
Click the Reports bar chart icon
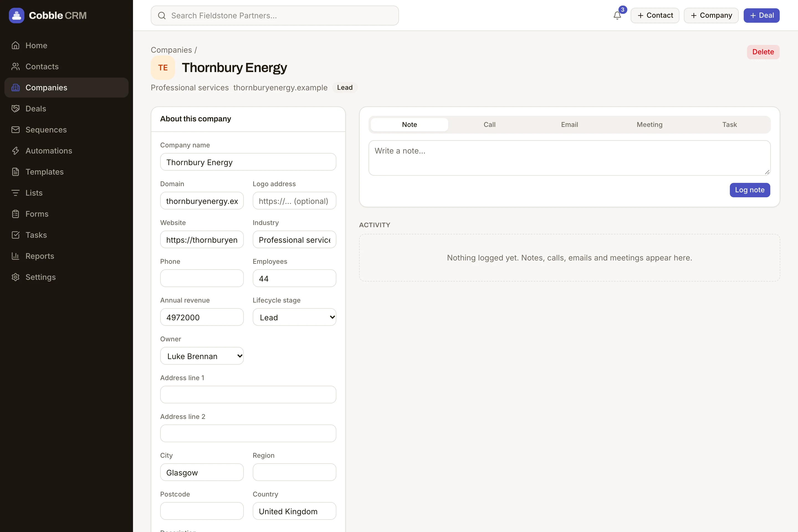pyautogui.click(x=16, y=256)
